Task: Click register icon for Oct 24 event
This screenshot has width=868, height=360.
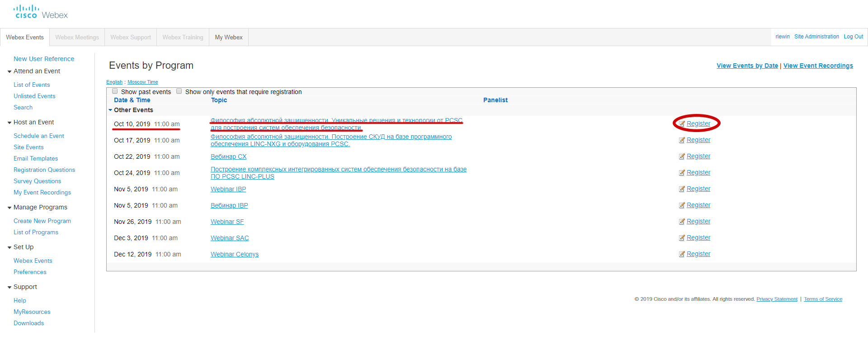Action: tap(682, 173)
